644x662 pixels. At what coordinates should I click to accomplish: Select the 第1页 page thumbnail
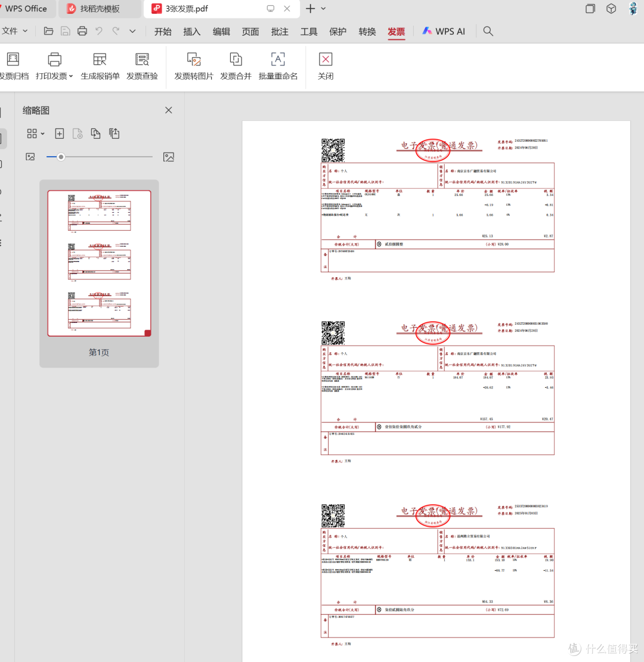coord(100,263)
